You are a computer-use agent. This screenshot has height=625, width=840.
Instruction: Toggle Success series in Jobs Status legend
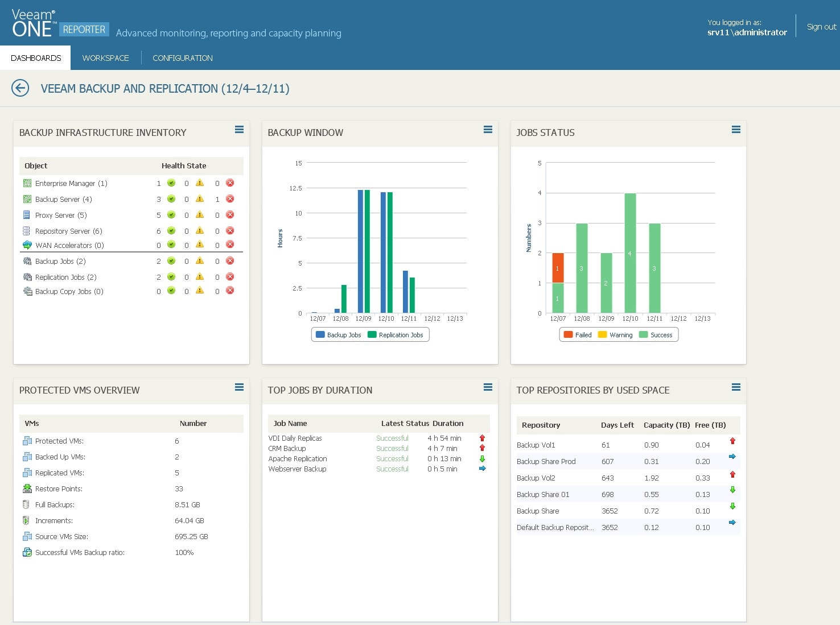click(656, 335)
